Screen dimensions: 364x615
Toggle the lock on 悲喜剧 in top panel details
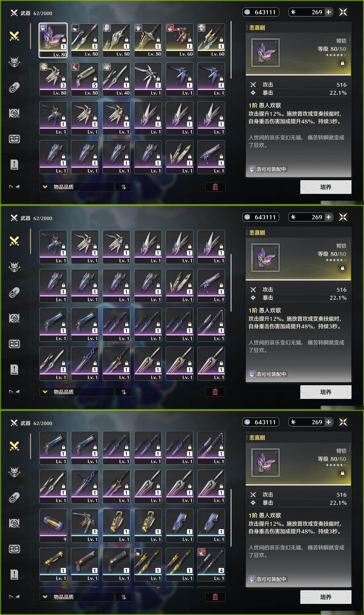click(342, 63)
